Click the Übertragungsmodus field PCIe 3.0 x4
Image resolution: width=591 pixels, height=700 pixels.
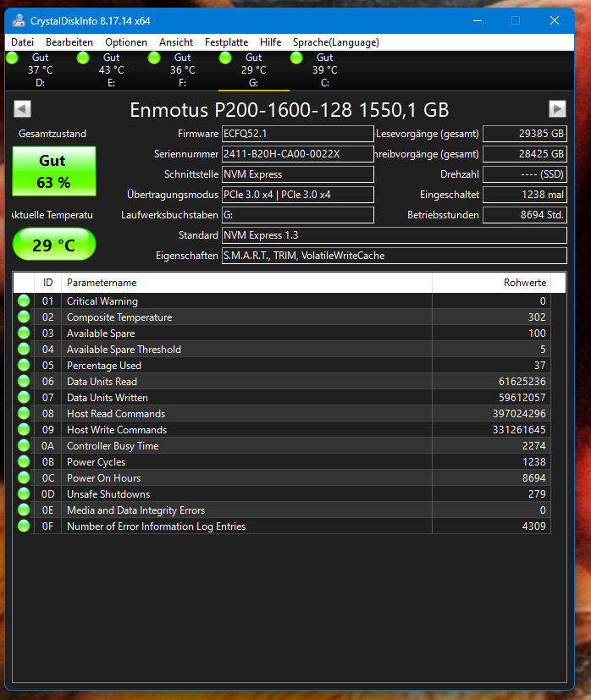point(297,195)
